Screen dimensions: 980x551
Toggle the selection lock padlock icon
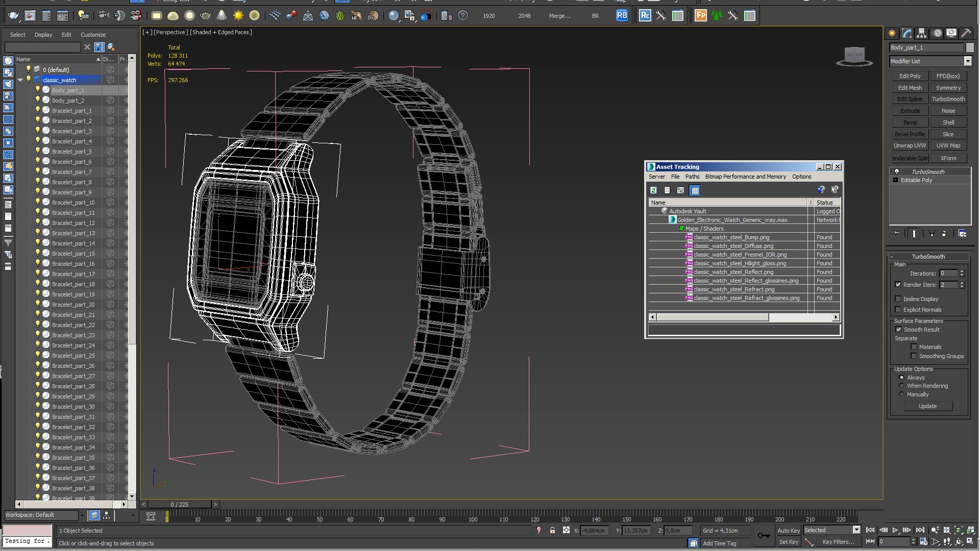(x=552, y=531)
